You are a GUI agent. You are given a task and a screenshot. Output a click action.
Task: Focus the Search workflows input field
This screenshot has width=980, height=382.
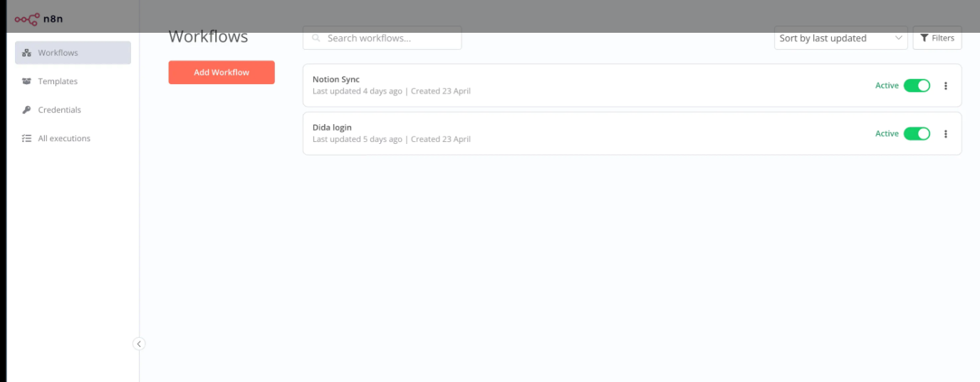[x=382, y=38]
